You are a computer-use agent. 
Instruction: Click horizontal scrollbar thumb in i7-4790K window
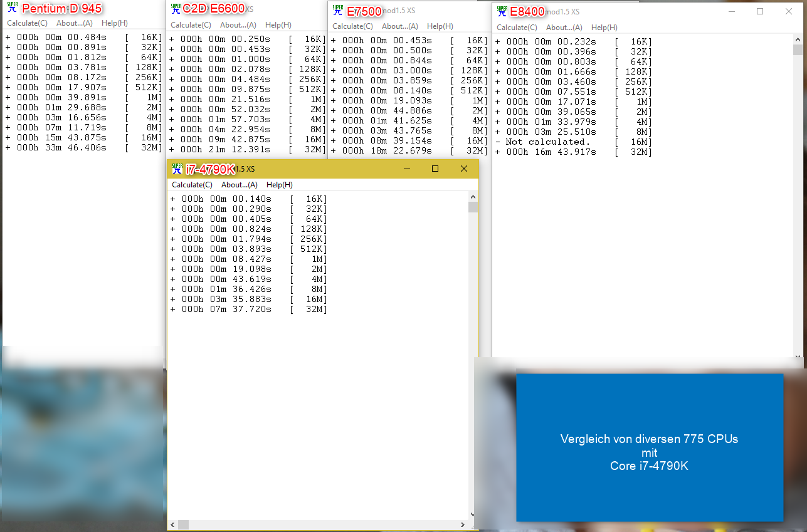point(183,525)
